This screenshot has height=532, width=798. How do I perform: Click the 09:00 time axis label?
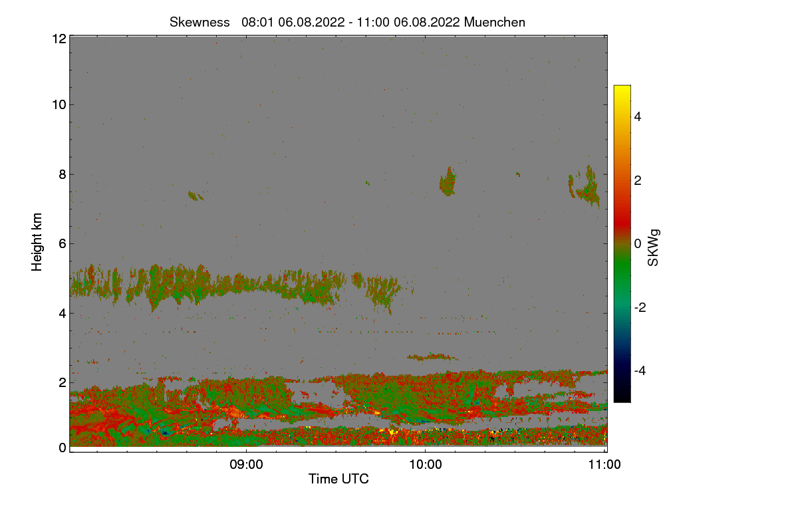click(x=246, y=465)
